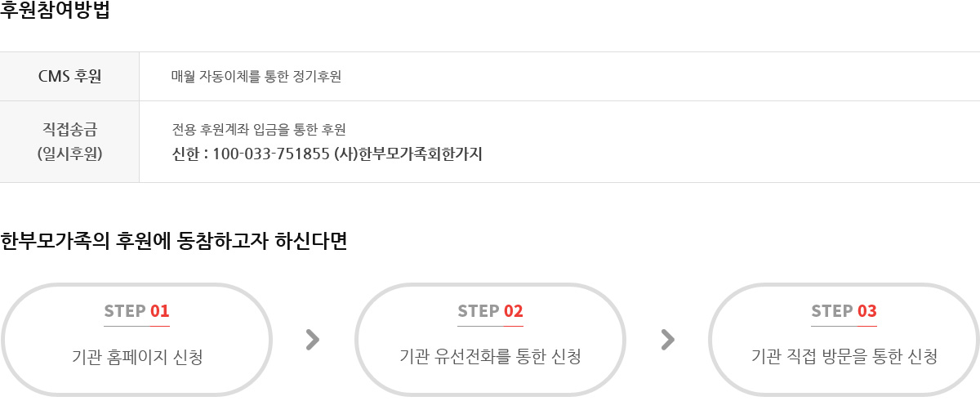Click the STEP 02 label
Viewport: 980px width, 401px height.
pos(491,311)
